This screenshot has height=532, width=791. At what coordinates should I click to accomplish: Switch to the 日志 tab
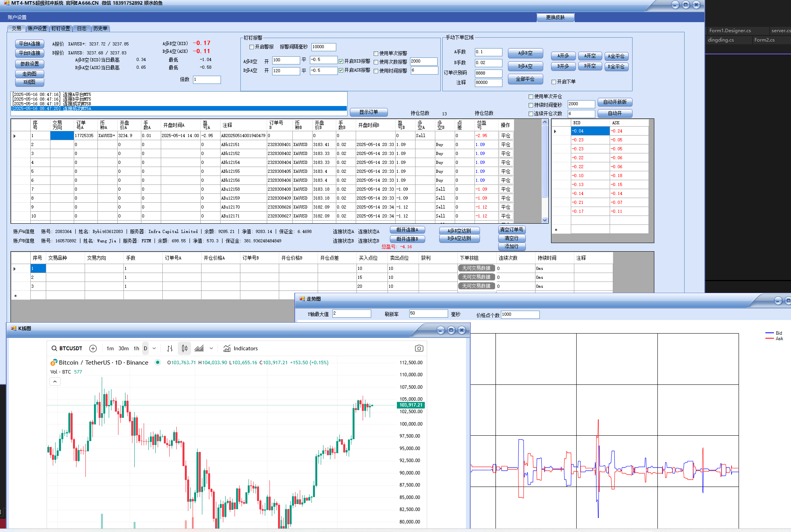coord(82,29)
